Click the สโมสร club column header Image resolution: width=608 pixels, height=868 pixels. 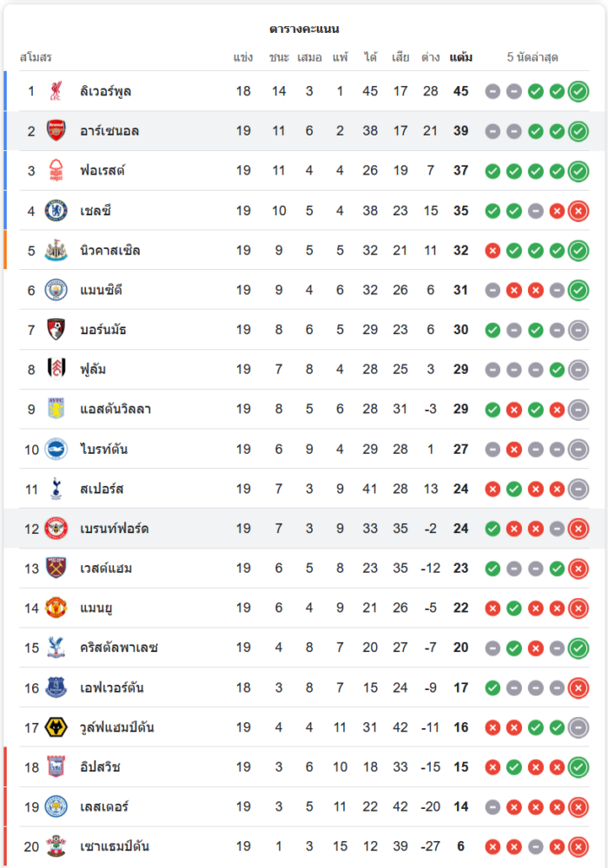[36, 57]
